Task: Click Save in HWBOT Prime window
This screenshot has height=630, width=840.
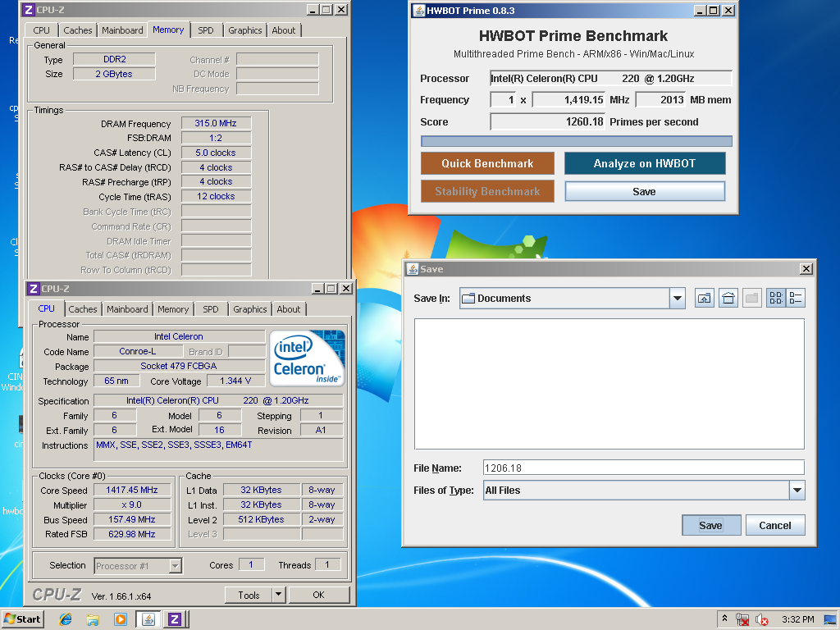Action: pyautogui.click(x=645, y=191)
